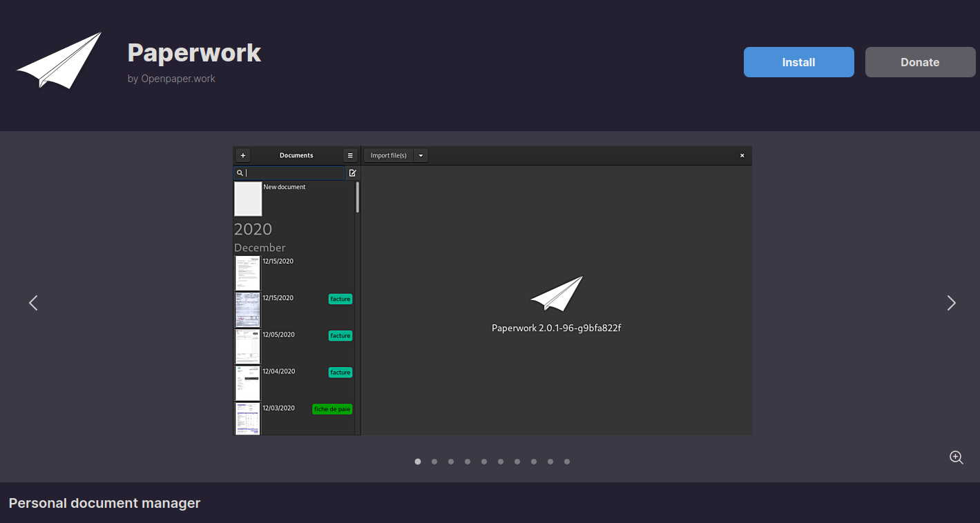Open the 12/05/2020 document thumbnail
The width and height of the screenshot is (980, 523).
pyautogui.click(x=247, y=346)
